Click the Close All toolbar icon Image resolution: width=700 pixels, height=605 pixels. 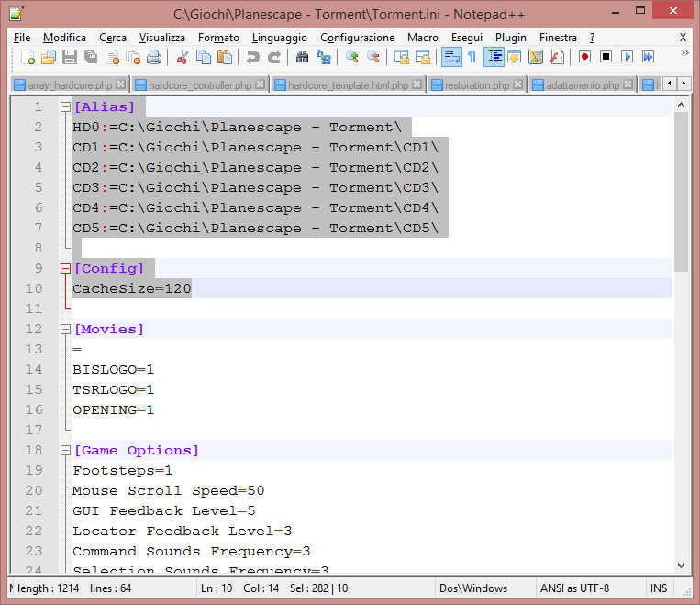click(133, 57)
